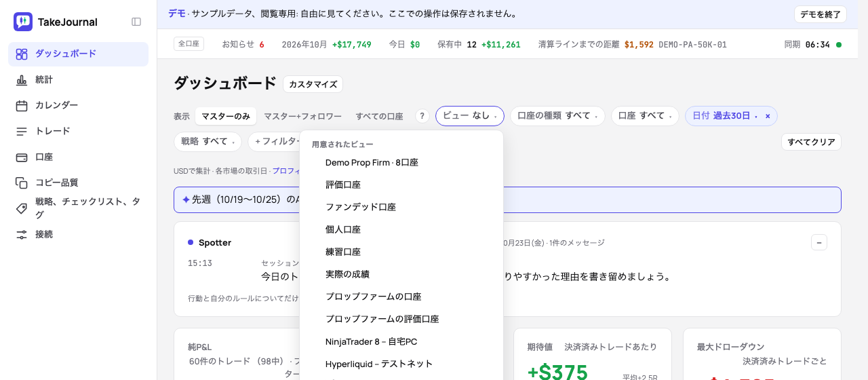Click the デモを終了 button
The image size is (868, 380).
click(820, 14)
